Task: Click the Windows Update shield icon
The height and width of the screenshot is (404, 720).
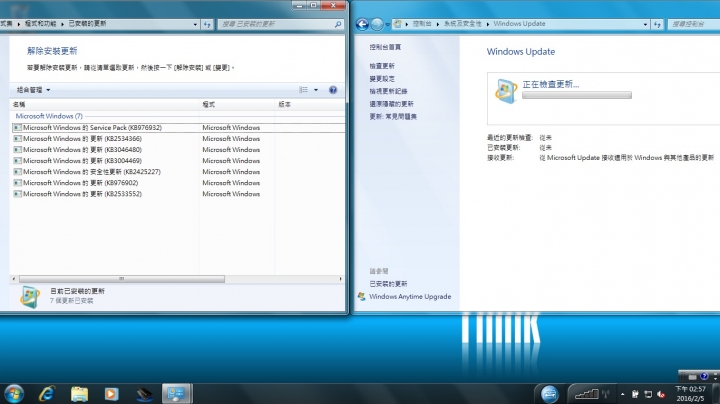Action: click(x=506, y=90)
